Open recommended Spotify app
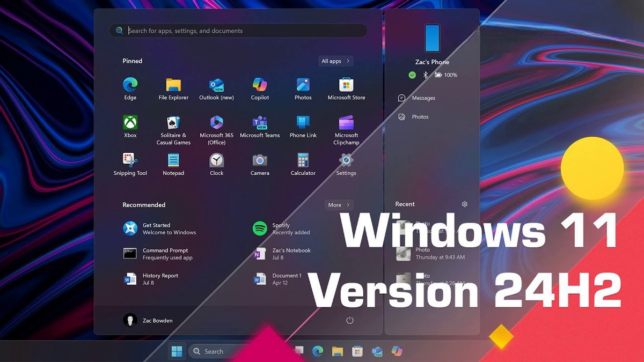The width and height of the screenshot is (644, 362). point(282,229)
